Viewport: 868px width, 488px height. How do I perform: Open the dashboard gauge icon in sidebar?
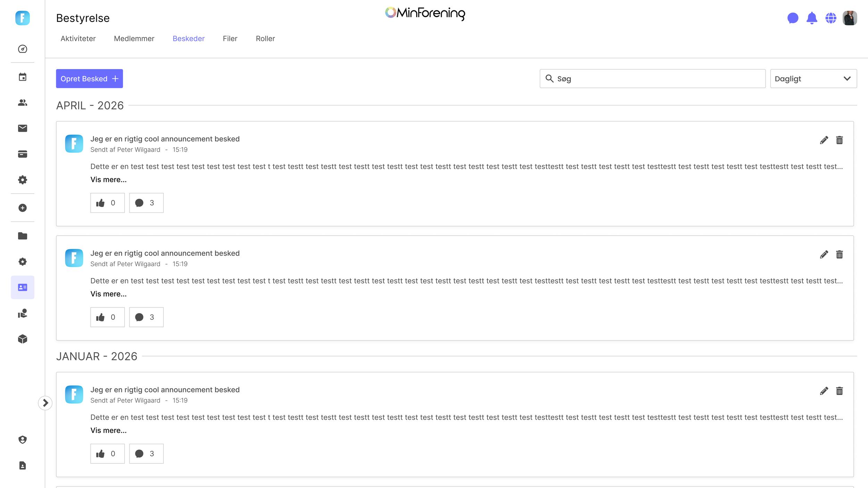point(23,49)
